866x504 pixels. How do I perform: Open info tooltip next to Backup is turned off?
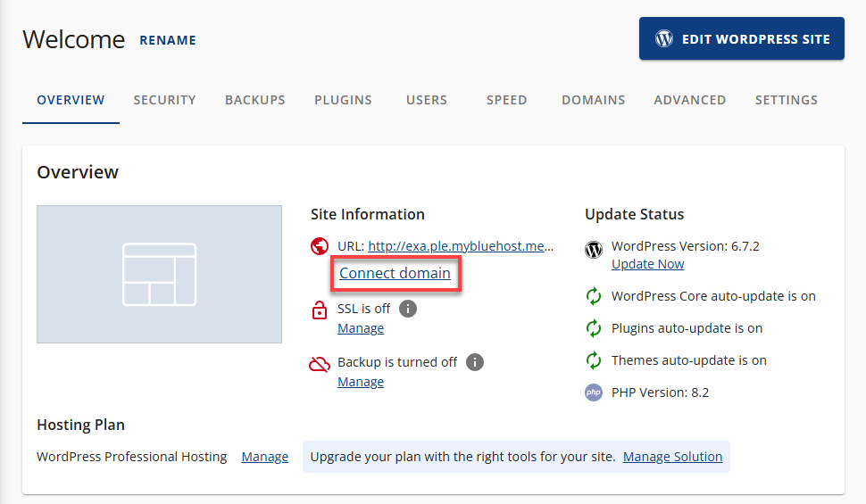click(x=474, y=362)
